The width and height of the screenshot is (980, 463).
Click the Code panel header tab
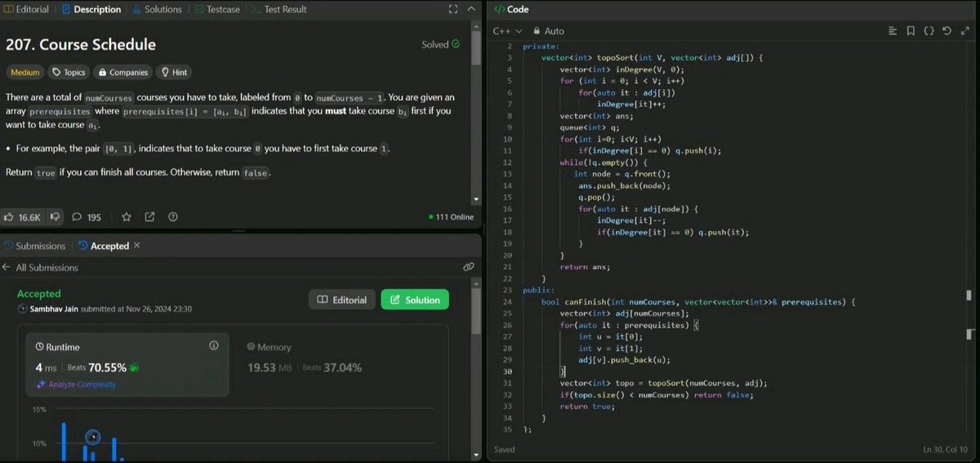pos(511,10)
